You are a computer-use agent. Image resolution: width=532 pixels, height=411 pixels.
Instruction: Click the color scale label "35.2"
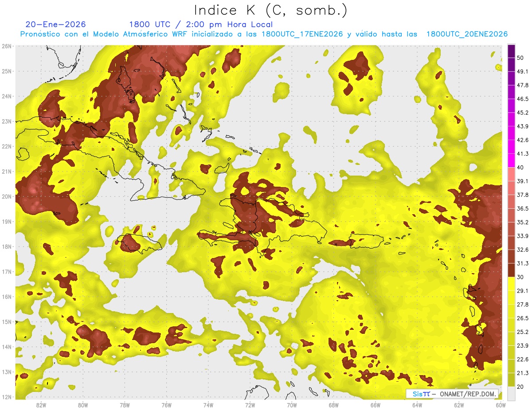pyautogui.click(x=522, y=223)
